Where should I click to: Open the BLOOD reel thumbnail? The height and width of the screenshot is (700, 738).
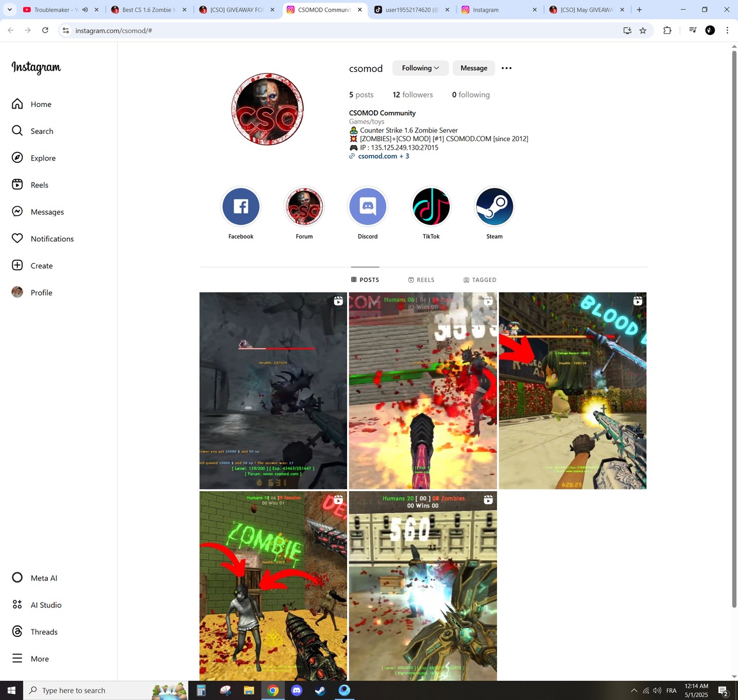(572, 391)
